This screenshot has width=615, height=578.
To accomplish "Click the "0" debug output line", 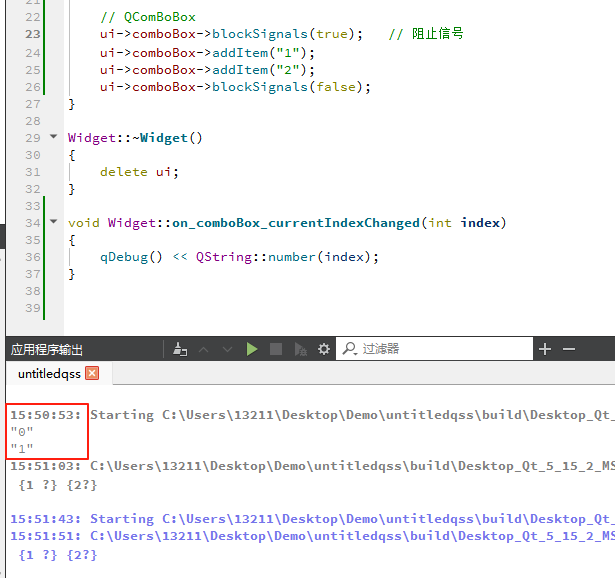I will (x=22, y=432).
